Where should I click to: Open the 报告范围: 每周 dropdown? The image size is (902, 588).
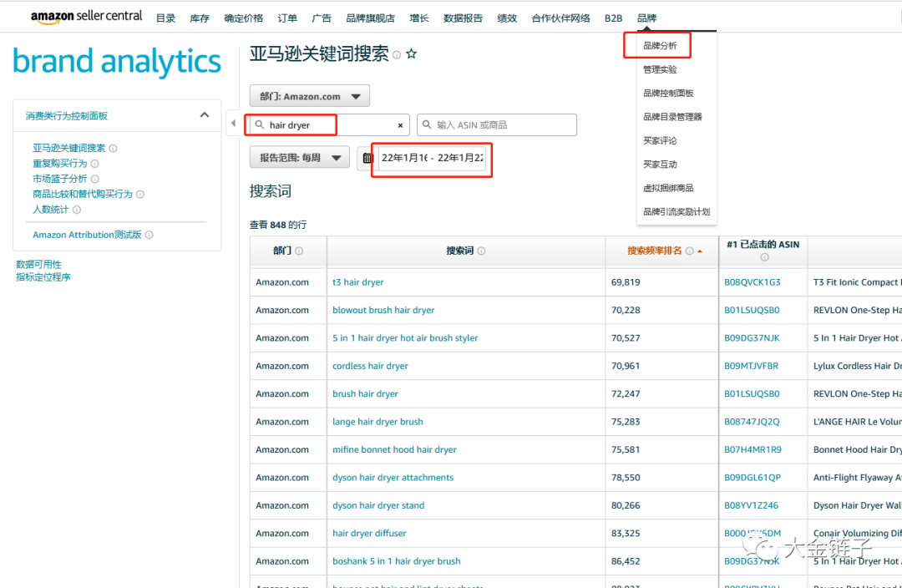coord(299,157)
